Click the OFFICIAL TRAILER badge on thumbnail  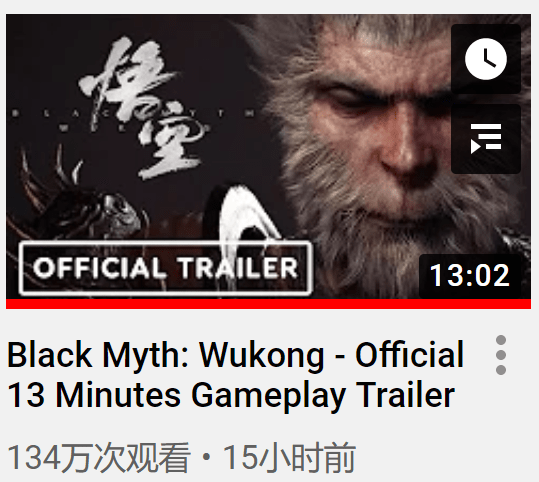[165, 268]
